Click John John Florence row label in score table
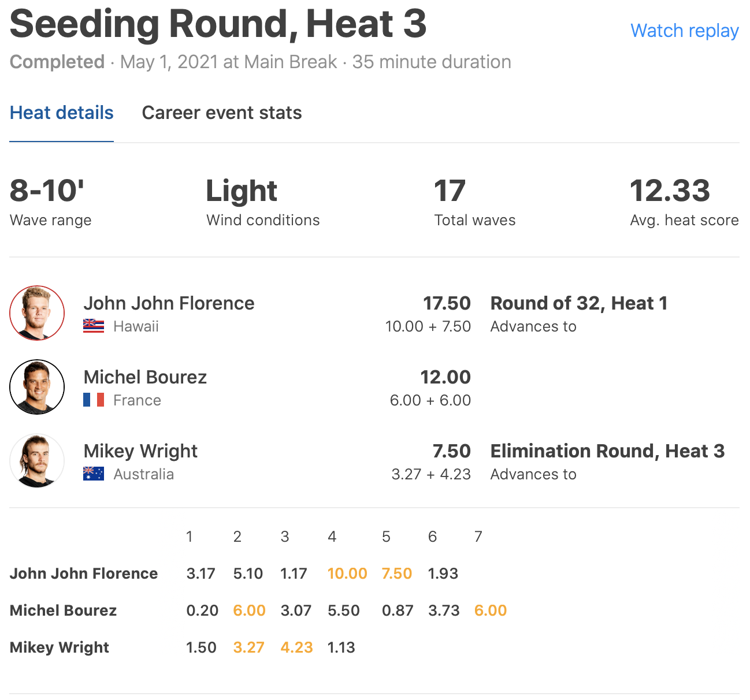Viewport: 750px width, 700px height. click(x=84, y=574)
